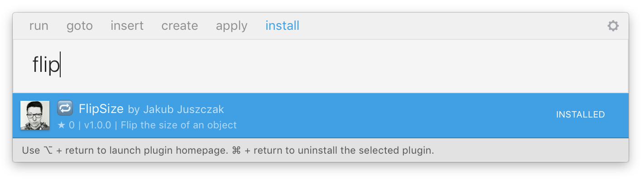Select the FlipSize plugin title

(101, 109)
